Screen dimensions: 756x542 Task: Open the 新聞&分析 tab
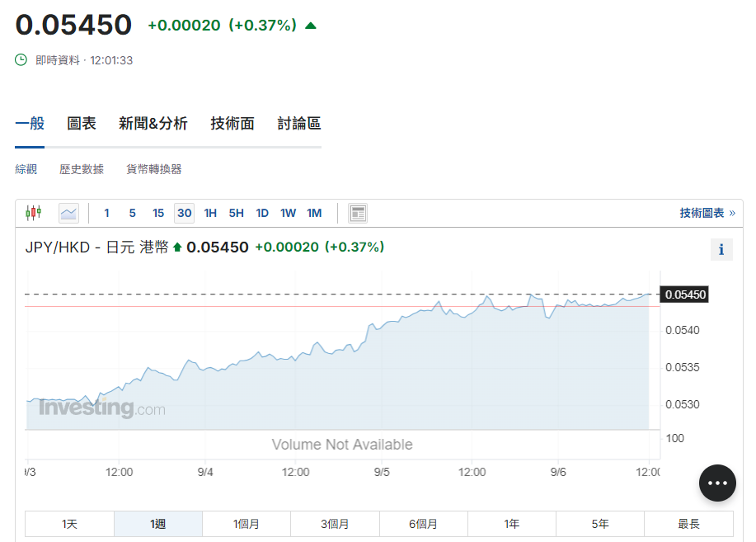tap(153, 124)
